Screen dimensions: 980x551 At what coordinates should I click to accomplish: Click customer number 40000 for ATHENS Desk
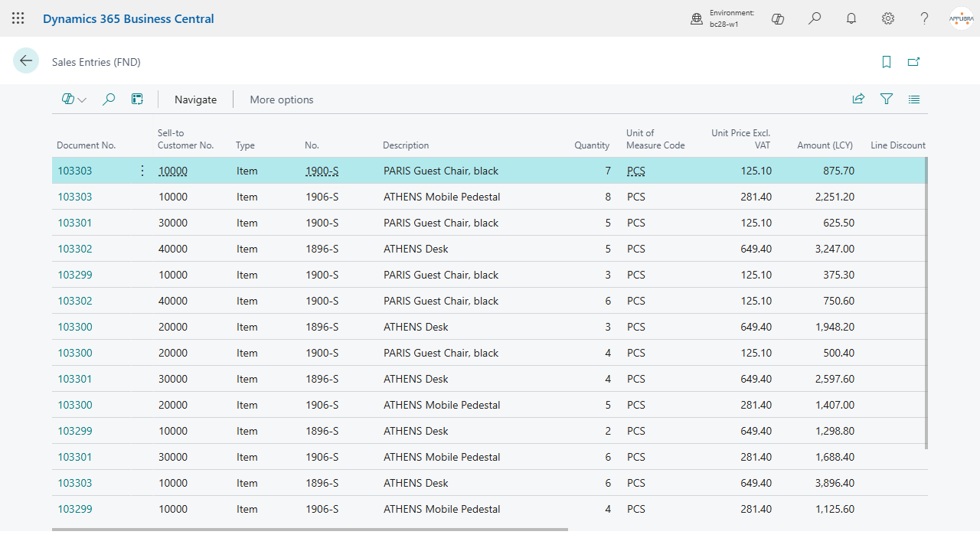point(173,249)
